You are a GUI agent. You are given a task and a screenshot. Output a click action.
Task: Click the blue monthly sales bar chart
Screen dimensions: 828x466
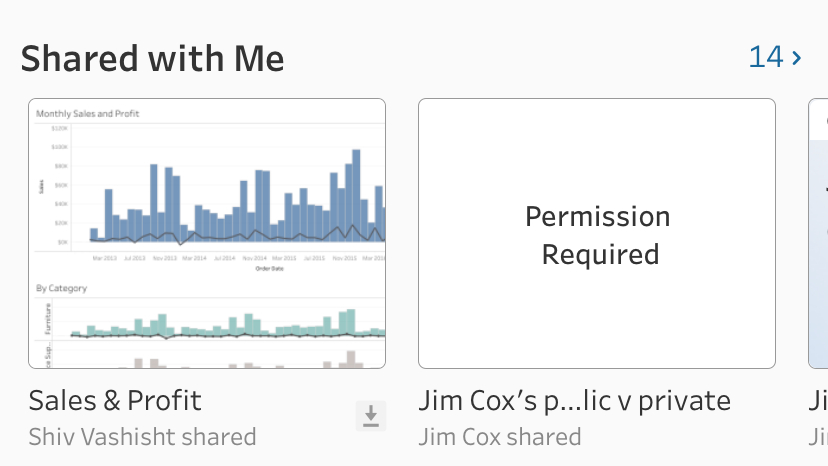237,197
